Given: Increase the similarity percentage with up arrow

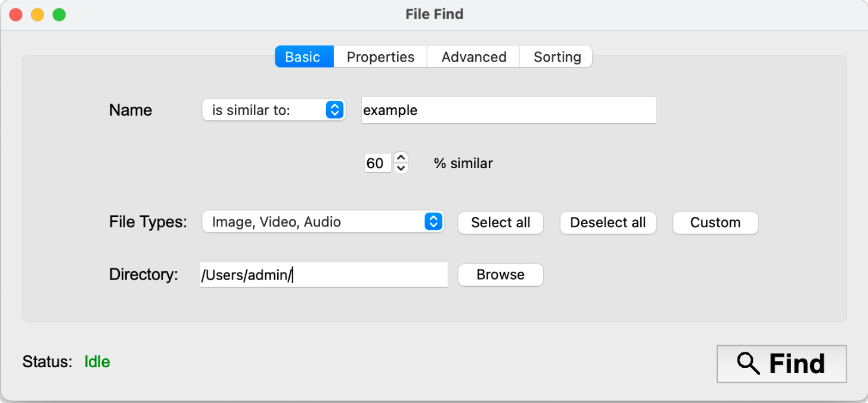Looking at the screenshot, I should pos(401,158).
